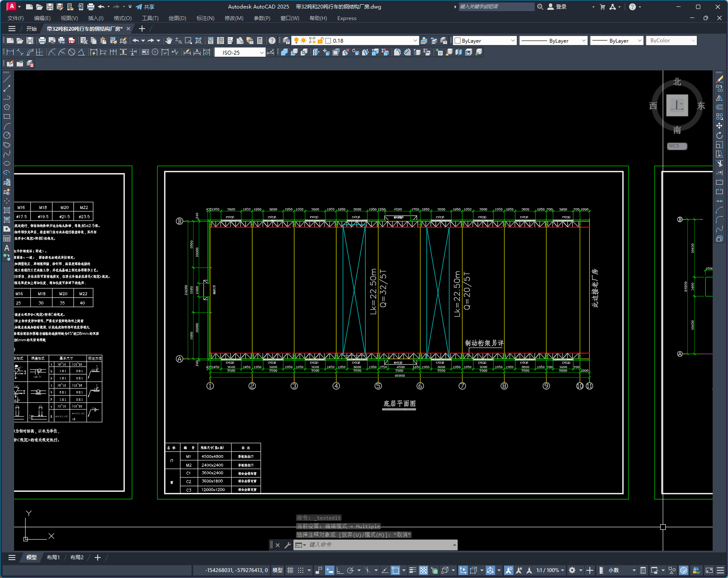Open the 编辑(E) menu
This screenshot has width=728, height=578.
[42, 18]
